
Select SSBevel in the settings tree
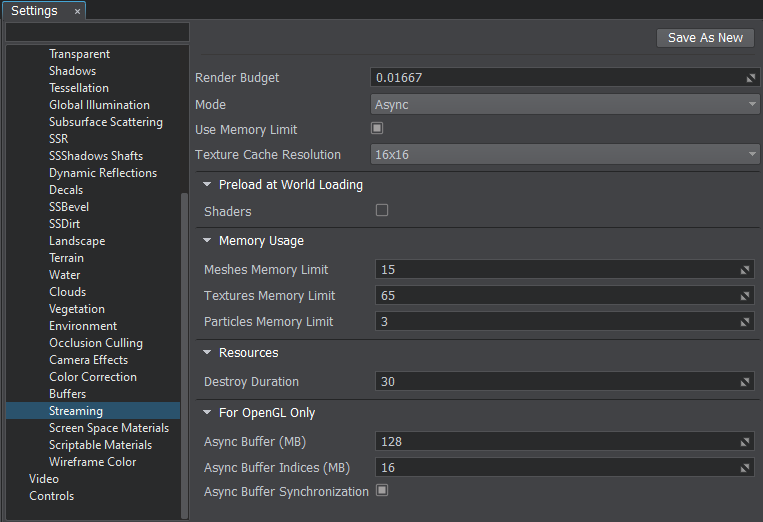[x=69, y=207]
